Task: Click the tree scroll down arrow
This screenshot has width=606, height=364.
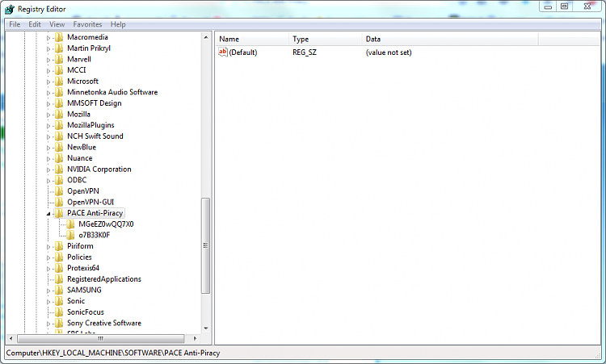Action: point(205,328)
